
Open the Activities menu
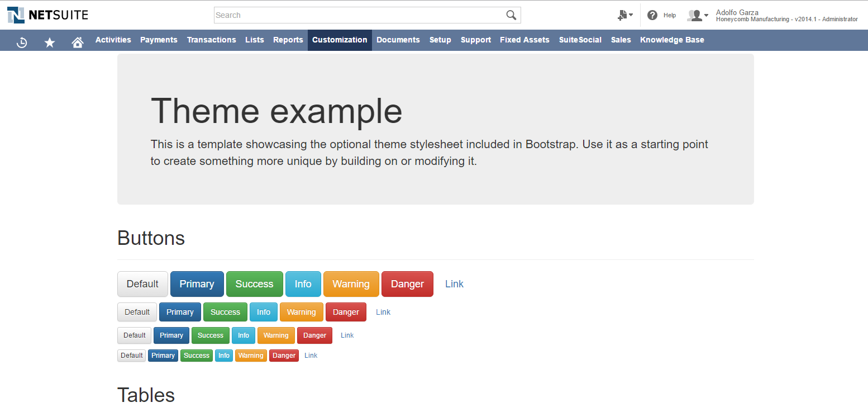113,40
